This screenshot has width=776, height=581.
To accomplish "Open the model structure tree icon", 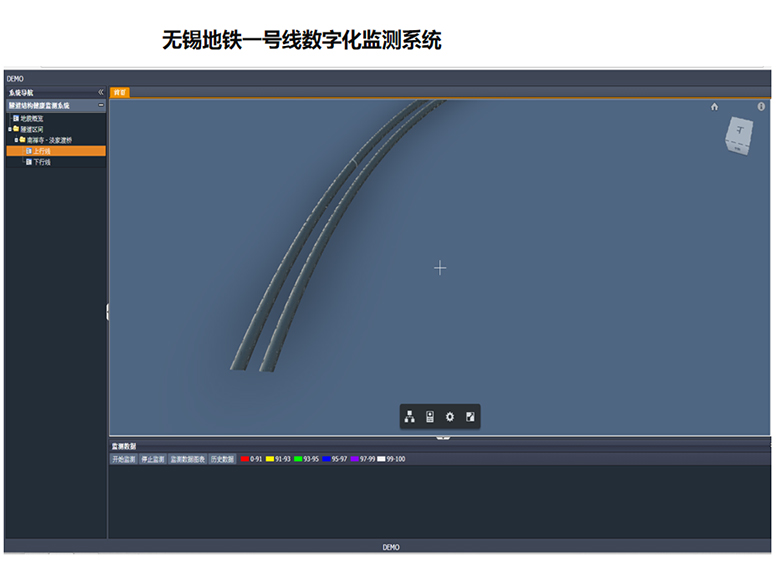I will (410, 417).
